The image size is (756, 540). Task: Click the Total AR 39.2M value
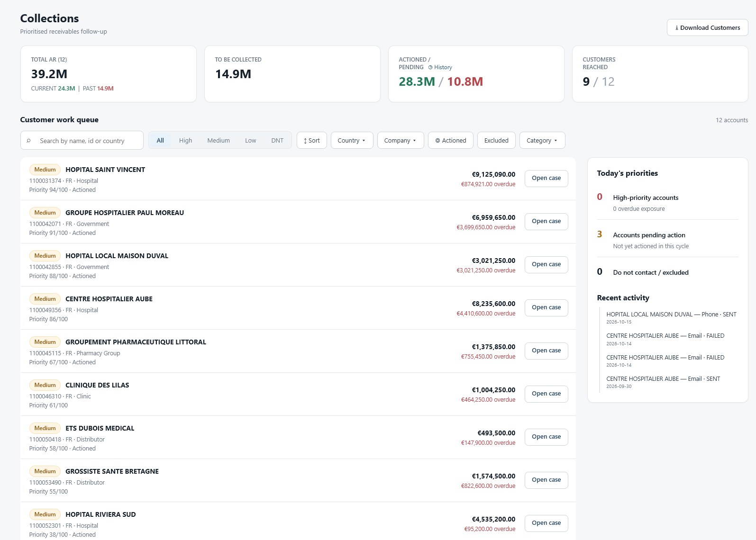[x=49, y=74]
